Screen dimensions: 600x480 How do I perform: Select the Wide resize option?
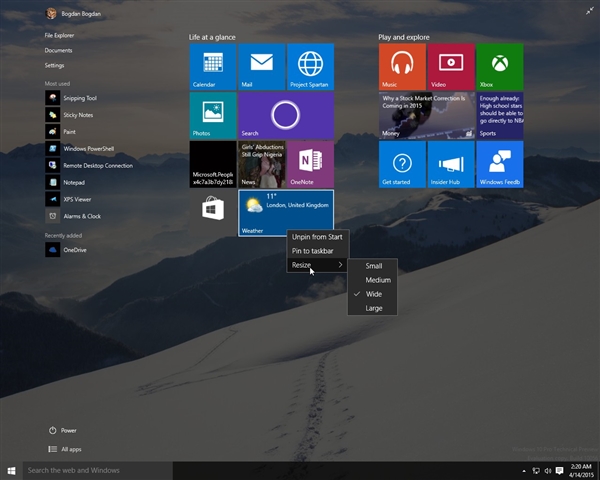coord(375,294)
